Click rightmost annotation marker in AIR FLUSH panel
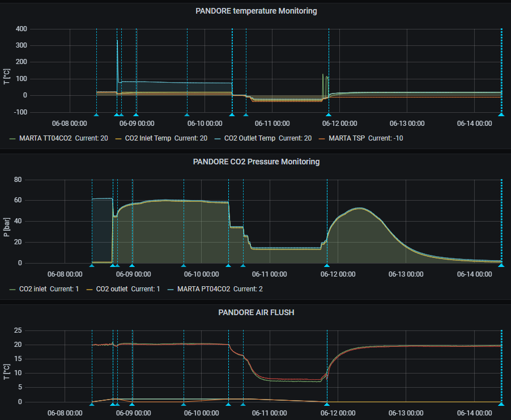 501,403
